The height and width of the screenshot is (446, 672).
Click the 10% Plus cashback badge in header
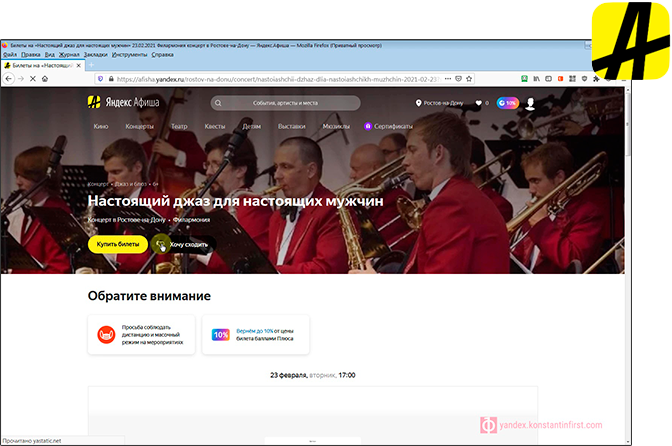click(508, 103)
